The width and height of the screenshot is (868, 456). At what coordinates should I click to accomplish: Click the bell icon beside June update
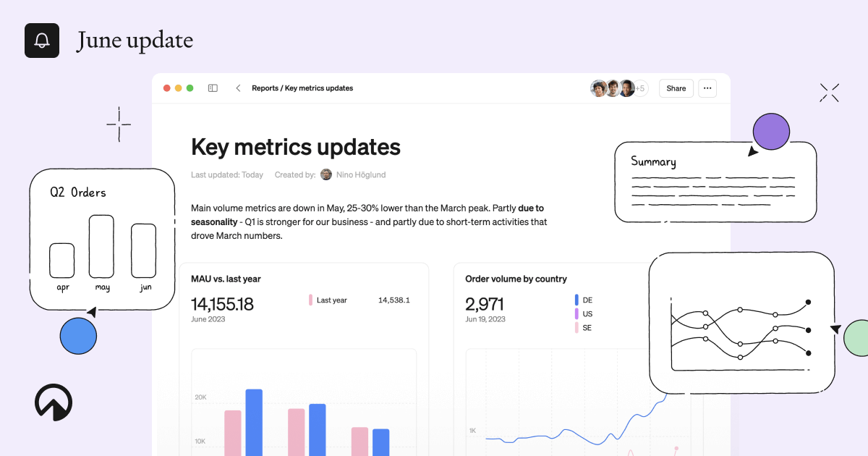point(42,41)
